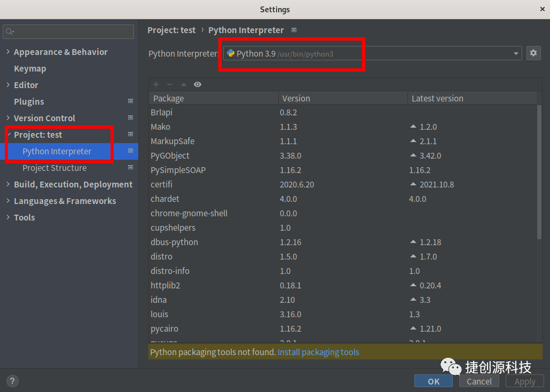Click the help question mark icon
Viewport: 550px width, 392px height.
coord(12,381)
